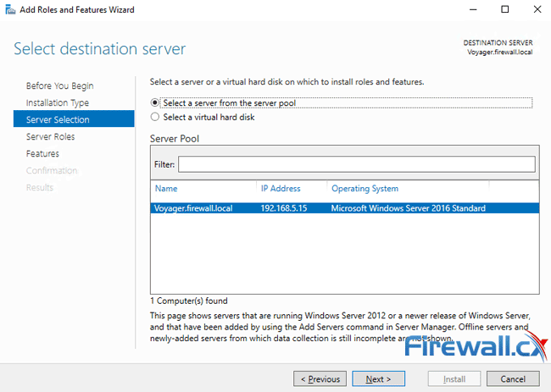551x392 pixels.
Task: Focus the server pool Filter field
Action: [x=357, y=164]
